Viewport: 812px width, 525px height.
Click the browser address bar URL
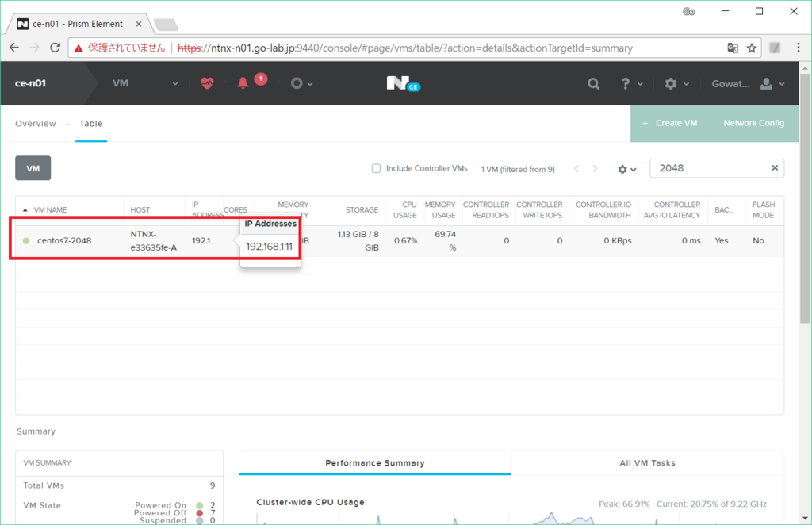point(405,48)
